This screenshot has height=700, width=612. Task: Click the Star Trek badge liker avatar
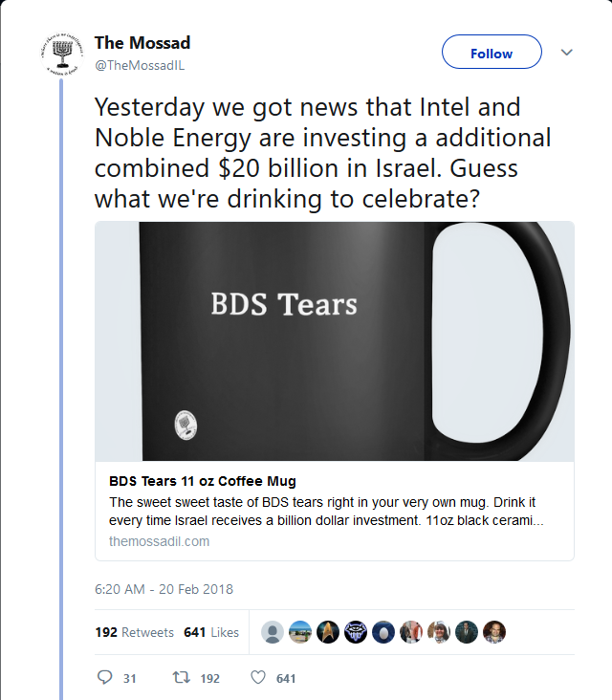click(328, 632)
